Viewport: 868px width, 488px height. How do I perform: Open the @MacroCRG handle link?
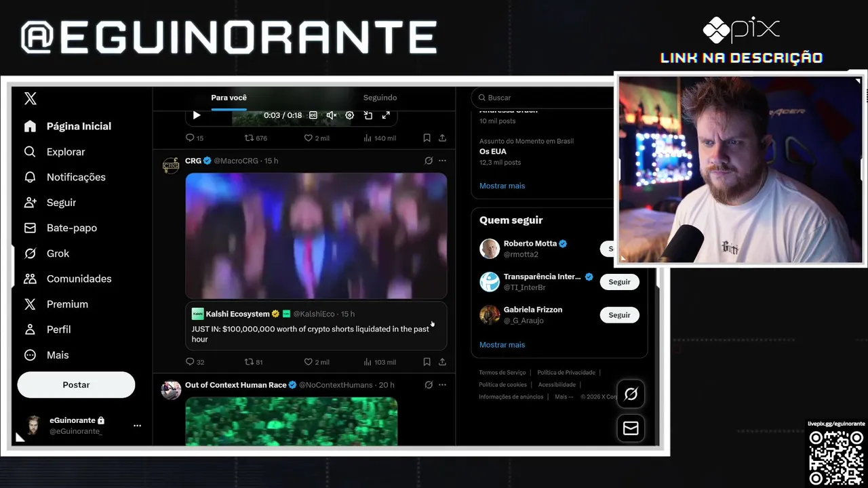[x=237, y=161]
